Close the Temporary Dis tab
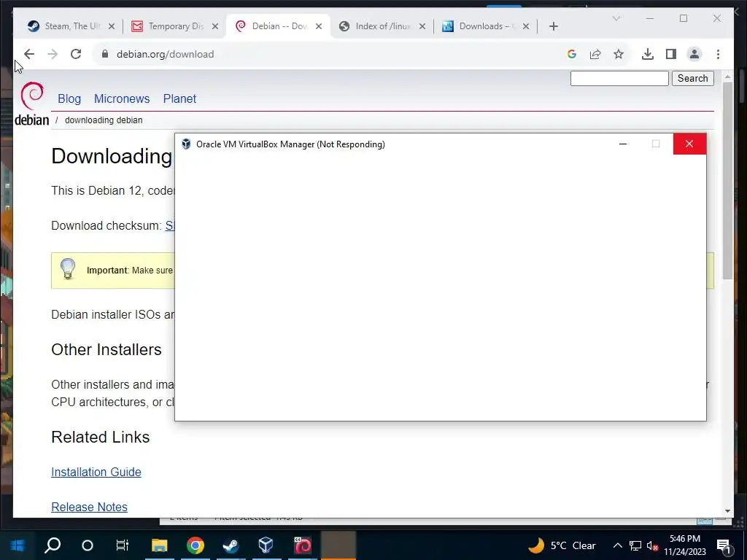The height and width of the screenshot is (560, 747). [x=215, y=27]
